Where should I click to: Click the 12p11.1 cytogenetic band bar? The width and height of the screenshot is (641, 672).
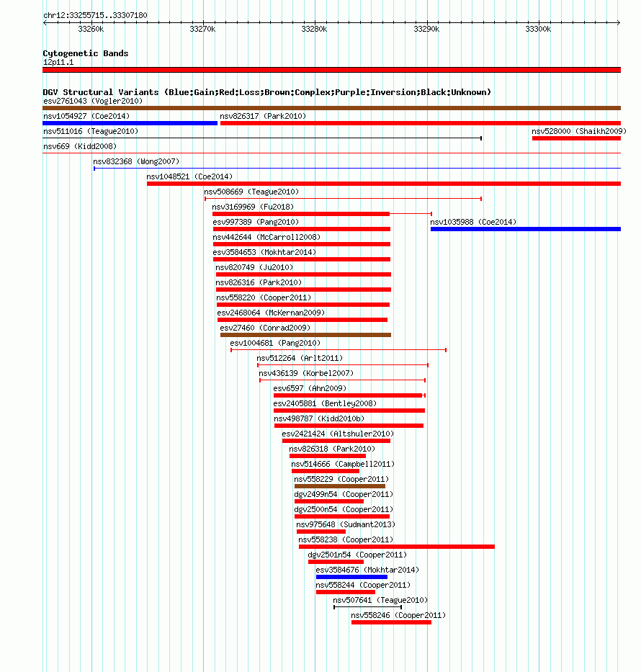331,70
